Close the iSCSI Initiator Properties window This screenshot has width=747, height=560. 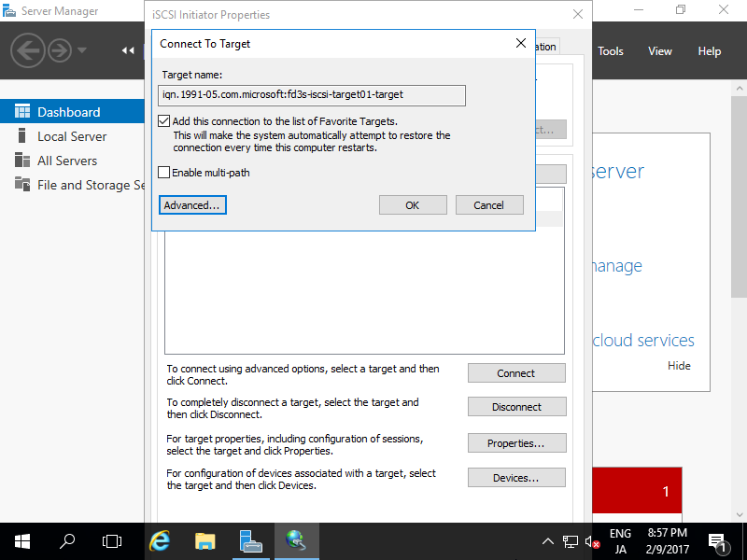pyautogui.click(x=577, y=14)
